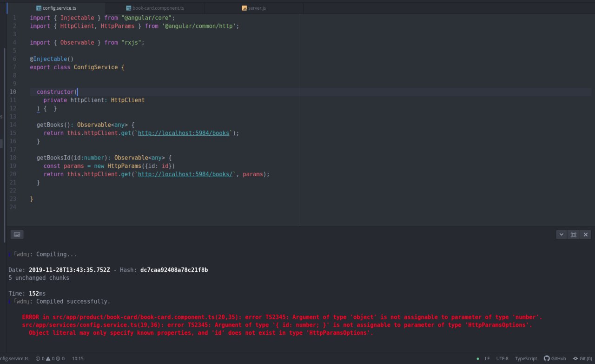The height and width of the screenshot is (364, 595).
Task: Click the linter warnings triangle icon
Action: point(48,358)
